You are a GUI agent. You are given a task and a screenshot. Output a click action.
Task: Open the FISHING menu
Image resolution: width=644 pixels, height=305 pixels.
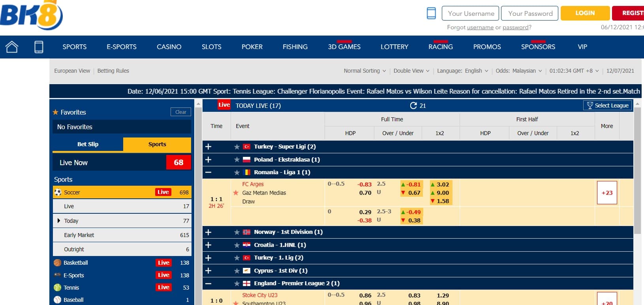pyautogui.click(x=295, y=47)
